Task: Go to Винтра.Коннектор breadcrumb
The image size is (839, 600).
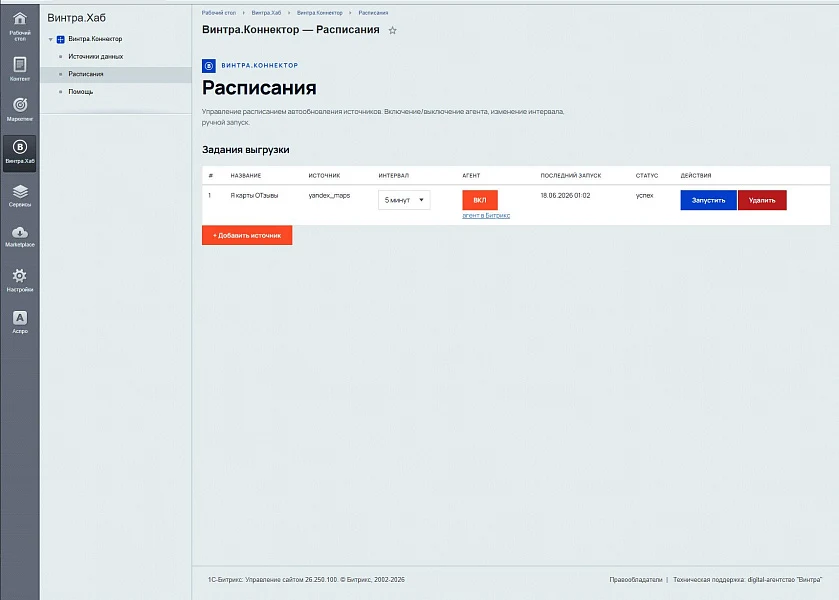Action: point(319,13)
